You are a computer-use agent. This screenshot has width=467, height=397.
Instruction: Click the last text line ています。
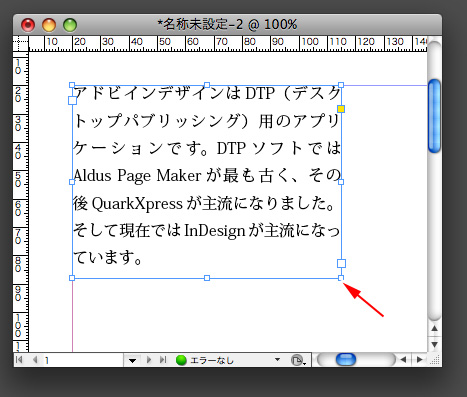click(108, 258)
